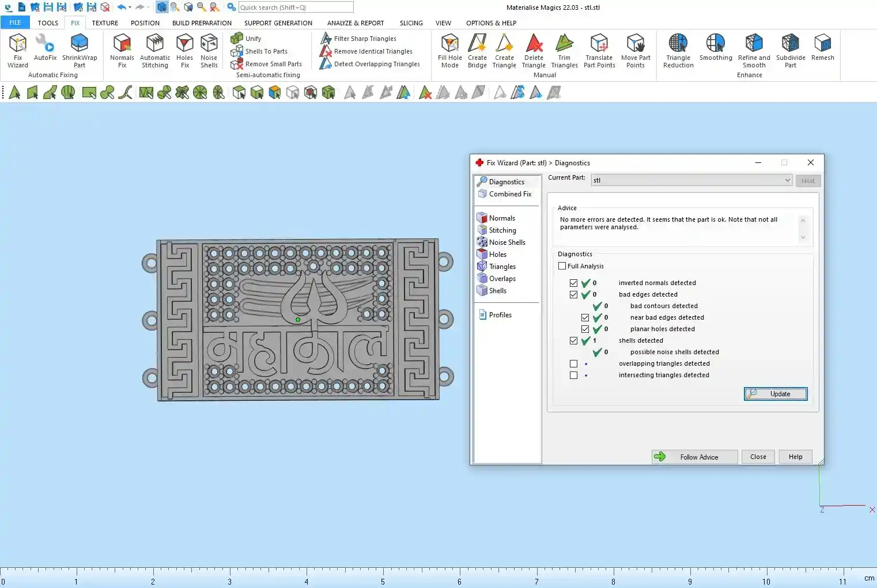Enable the Full Analysis checkbox
This screenshot has width=877, height=588.
(562, 266)
